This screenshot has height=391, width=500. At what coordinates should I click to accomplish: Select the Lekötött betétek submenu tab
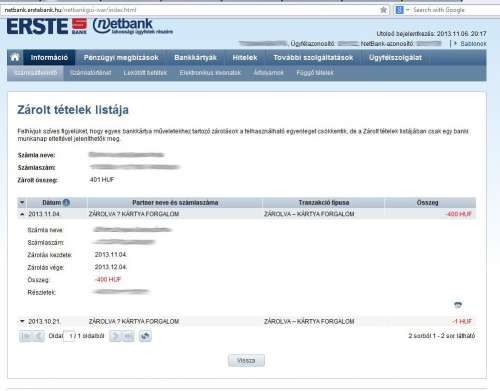[145, 73]
